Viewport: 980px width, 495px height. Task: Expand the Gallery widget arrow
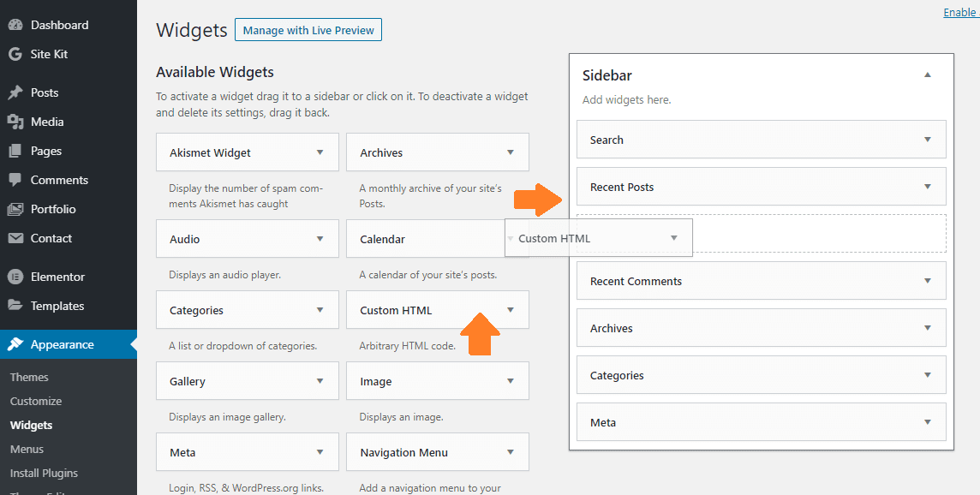coord(320,380)
